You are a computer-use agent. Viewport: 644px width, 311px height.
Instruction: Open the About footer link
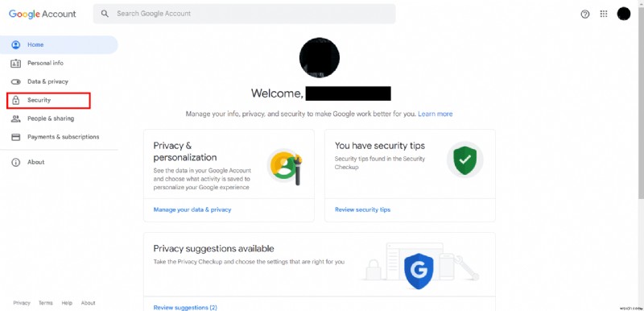(x=88, y=303)
